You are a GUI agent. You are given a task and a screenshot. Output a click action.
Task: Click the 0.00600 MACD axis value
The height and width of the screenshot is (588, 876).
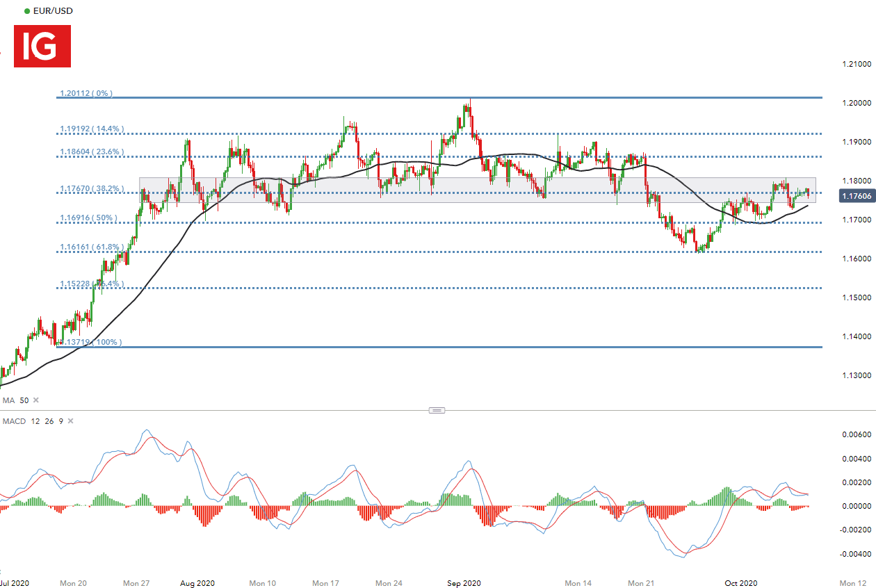point(857,434)
